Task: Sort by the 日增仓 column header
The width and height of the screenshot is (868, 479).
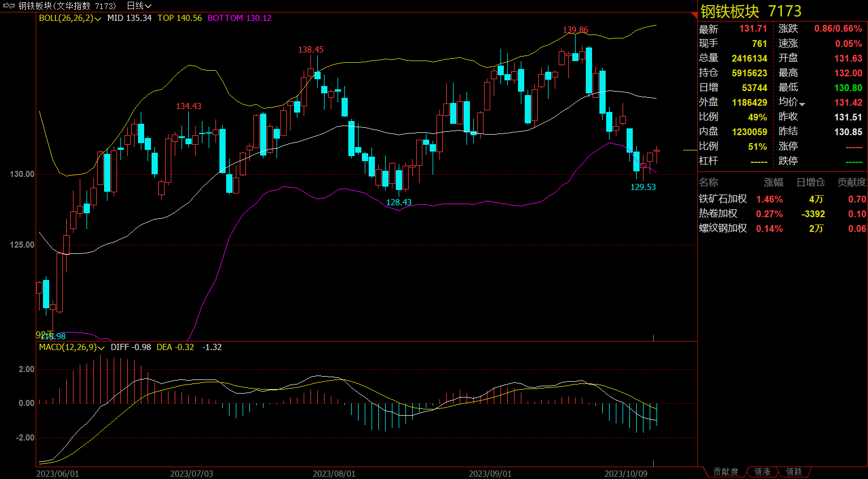Action: 810,182
